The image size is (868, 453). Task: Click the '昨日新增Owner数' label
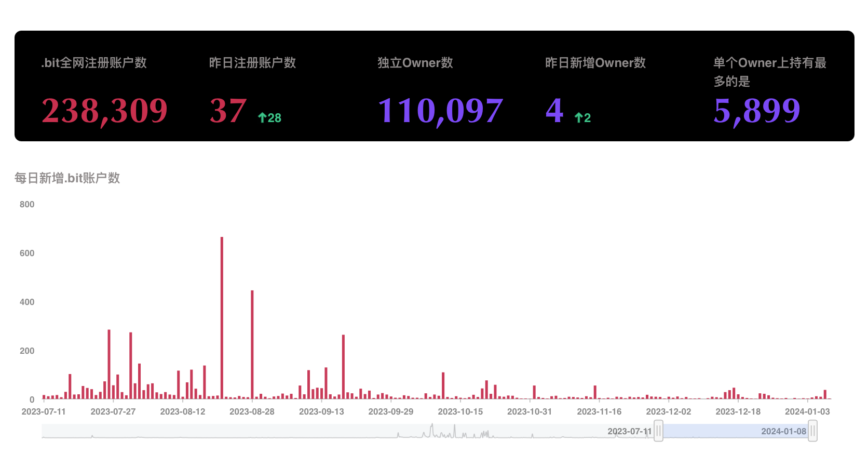(595, 63)
